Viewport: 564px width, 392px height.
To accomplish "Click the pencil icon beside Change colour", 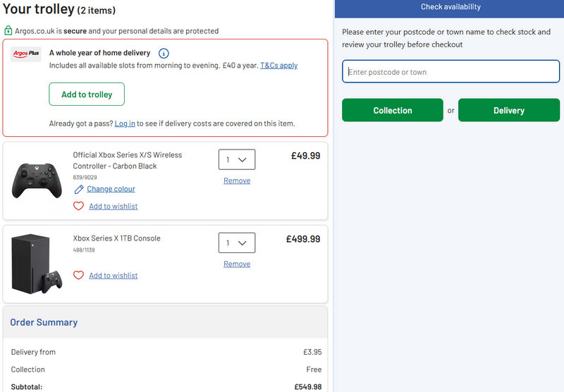I will click(79, 189).
